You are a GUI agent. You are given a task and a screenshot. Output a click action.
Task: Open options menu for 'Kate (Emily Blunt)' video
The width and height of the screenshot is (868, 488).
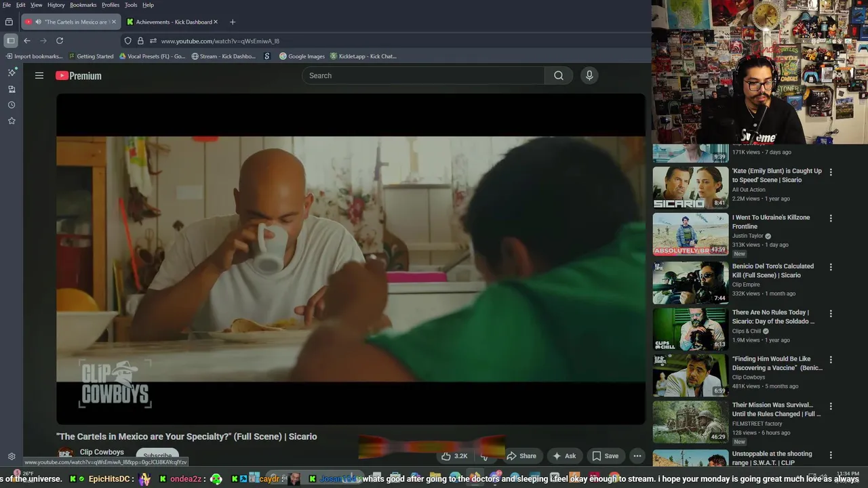pos(831,172)
